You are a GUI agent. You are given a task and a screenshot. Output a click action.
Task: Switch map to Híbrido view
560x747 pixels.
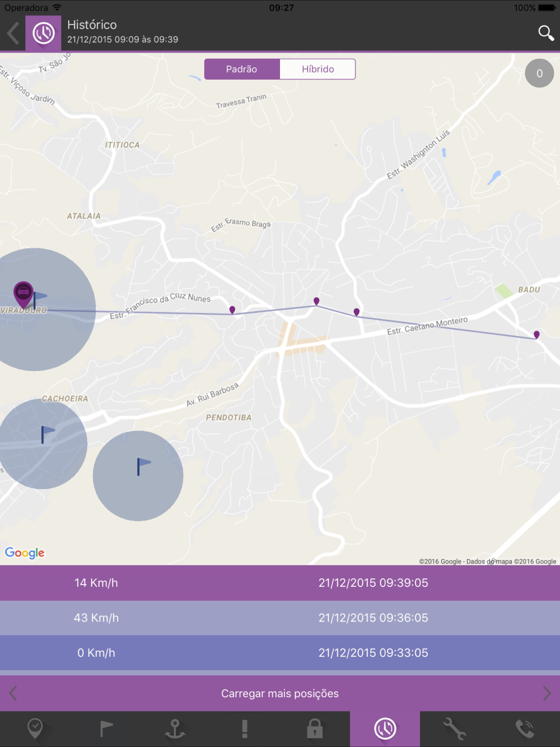(318, 69)
